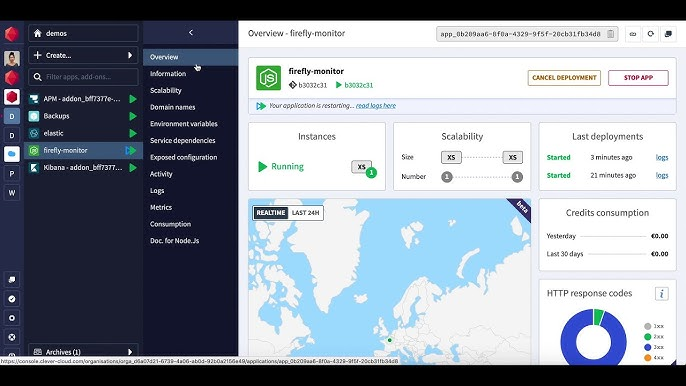Select the APM addon in list
686x386 pixels.
click(x=83, y=99)
